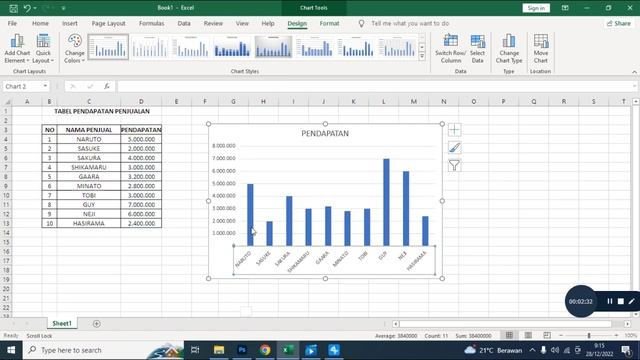The image size is (640, 360).
Task: Click the horizontal scrollbar track
Action: [x=506, y=324]
